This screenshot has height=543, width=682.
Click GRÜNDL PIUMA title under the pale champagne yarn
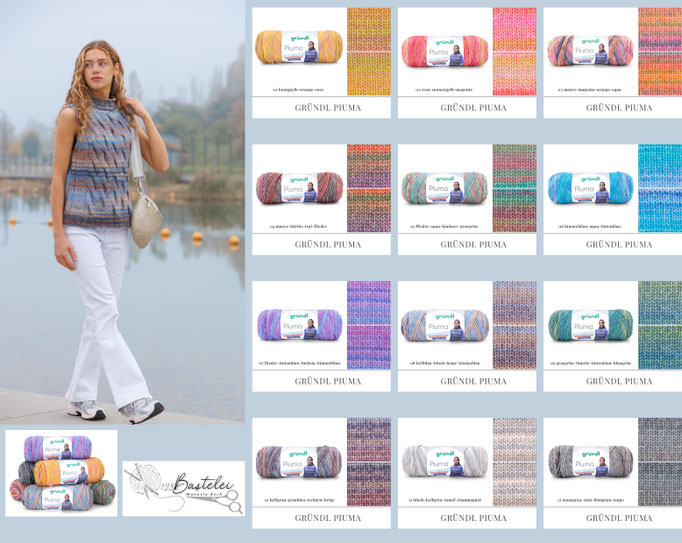(474, 518)
